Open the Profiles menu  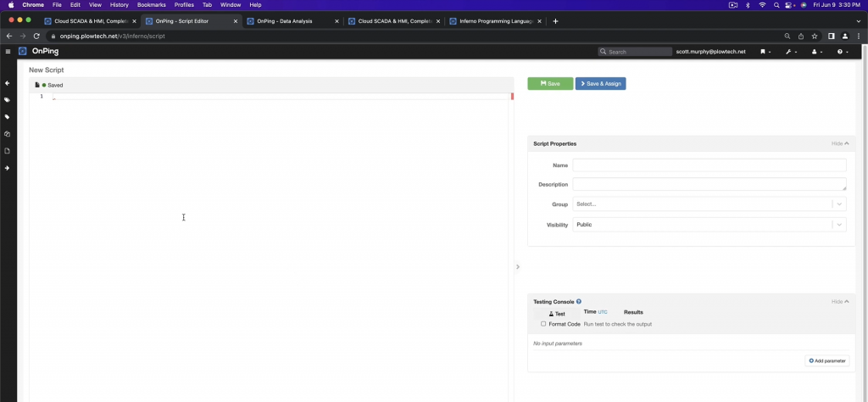tap(184, 5)
